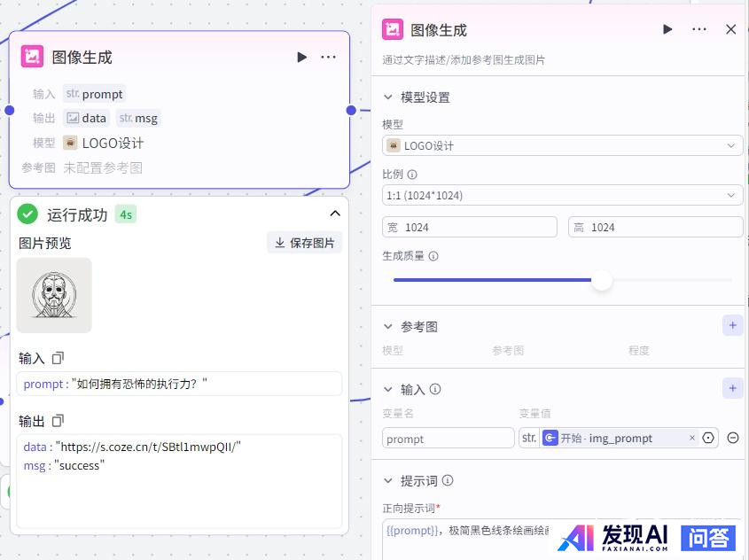Screen dimensions: 749x560
Task: Open the generated logo preview thumbnail
Action: coord(54,295)
